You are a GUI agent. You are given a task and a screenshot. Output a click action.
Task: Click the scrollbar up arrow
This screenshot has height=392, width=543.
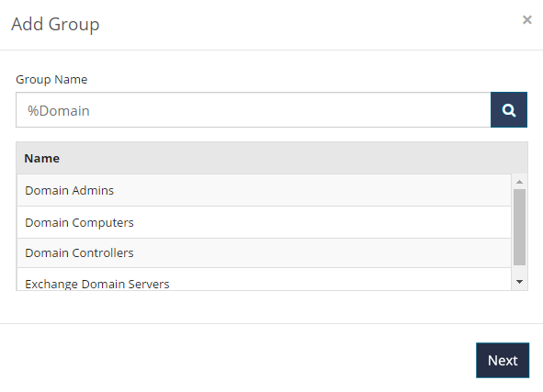tap(519, 182)
